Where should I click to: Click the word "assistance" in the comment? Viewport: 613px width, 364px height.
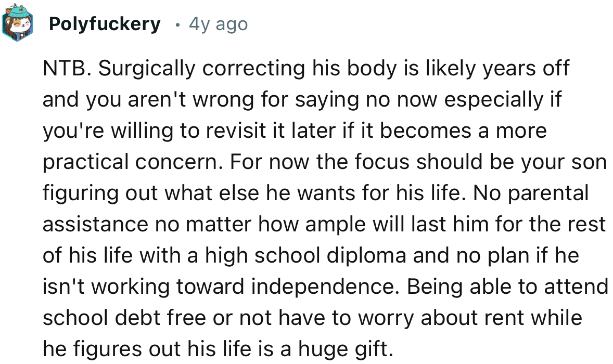94,224
